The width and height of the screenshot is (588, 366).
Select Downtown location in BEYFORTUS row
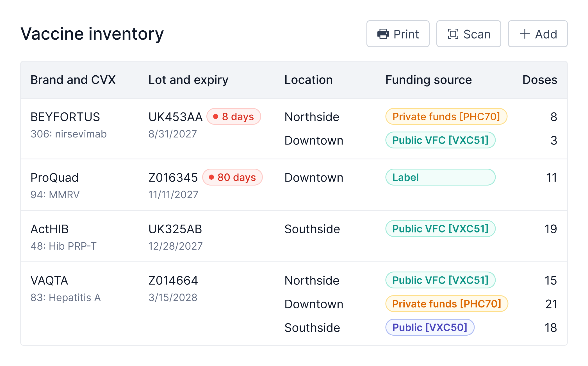coord(314,141)
